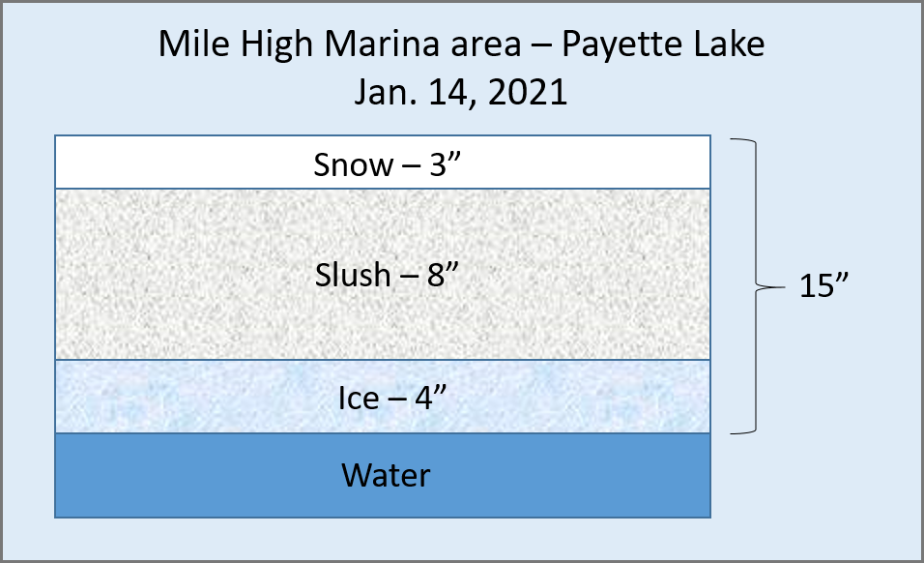924x563 pixels.
Task: Click the 'Ice – 4"' label
Action: tap(391, 398)
